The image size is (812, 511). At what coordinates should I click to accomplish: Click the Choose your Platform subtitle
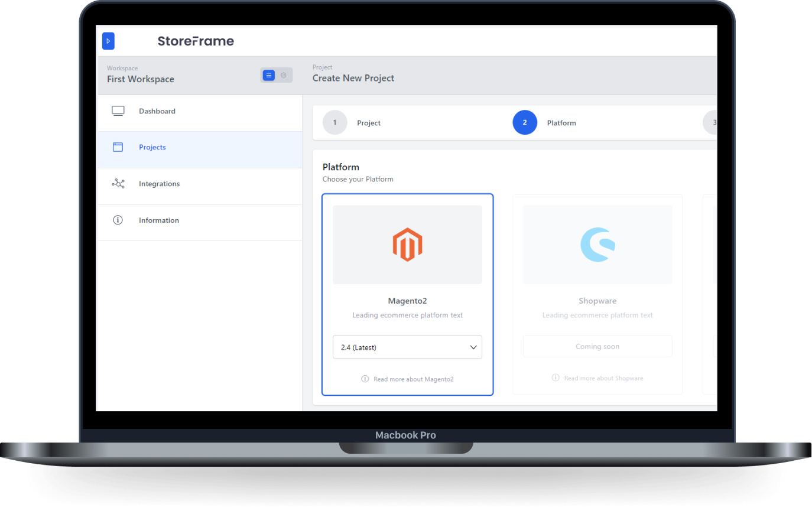point(358,179)
